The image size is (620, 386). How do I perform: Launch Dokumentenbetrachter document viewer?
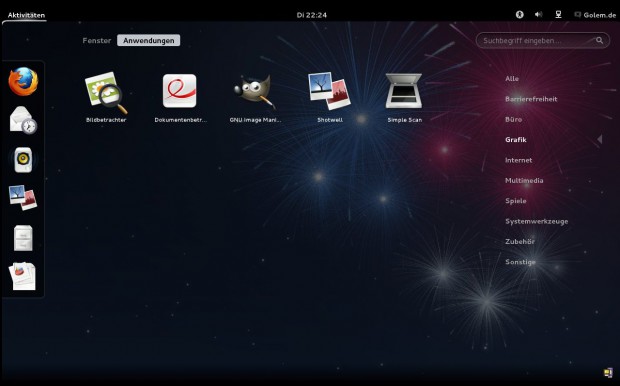180,97
